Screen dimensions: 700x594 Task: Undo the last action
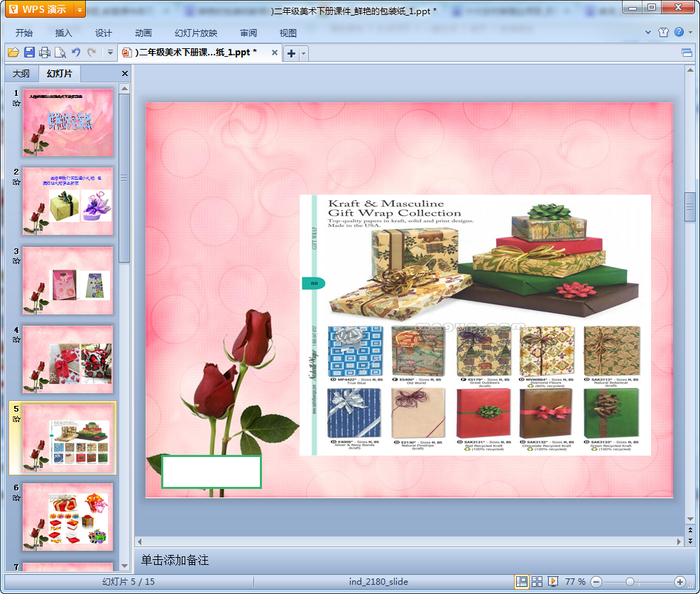pos(76,53)
